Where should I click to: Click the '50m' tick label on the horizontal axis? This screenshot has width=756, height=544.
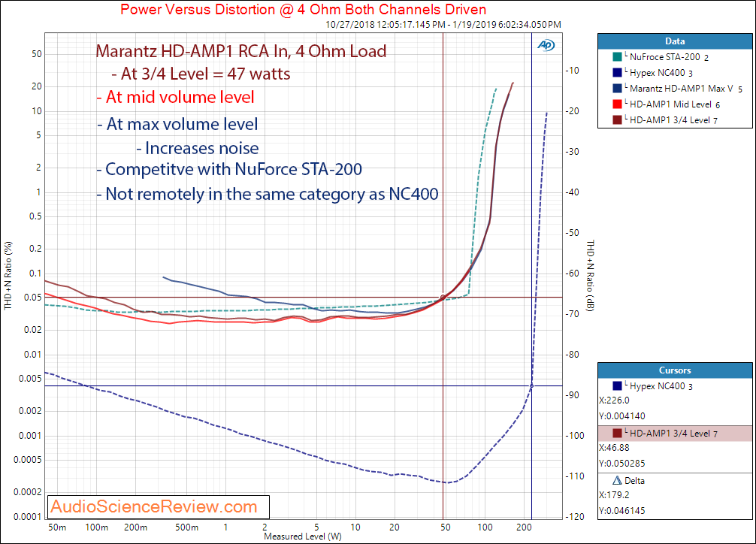point(57,527)
